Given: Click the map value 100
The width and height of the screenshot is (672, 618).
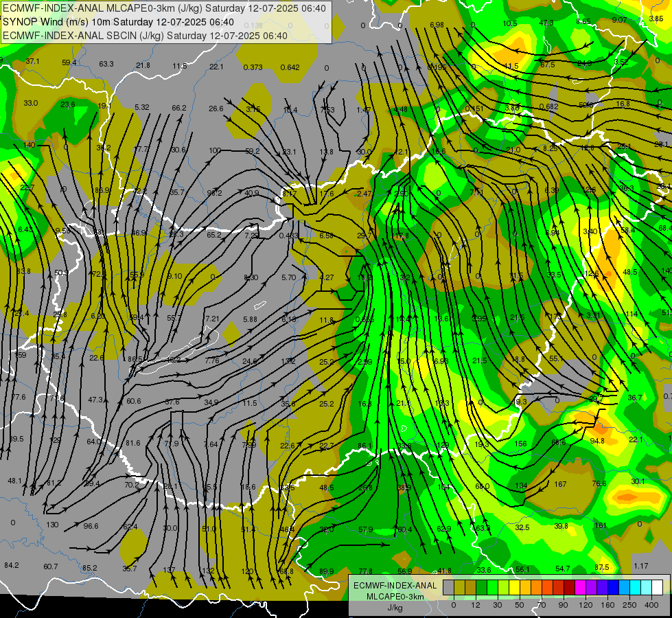Looking at the screenshot, I should pyautogui.click(x=215, y=150).
